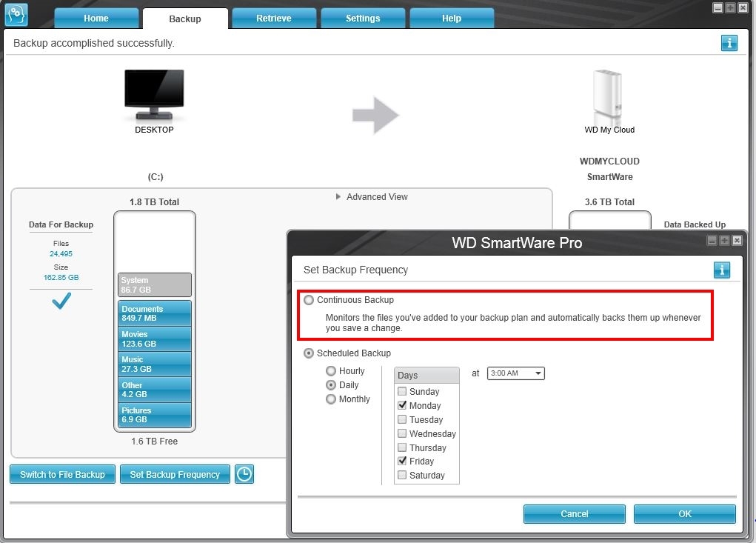Click the Data For Backup heading
This screenshot has height=543, width=756.
coord(61,224)
